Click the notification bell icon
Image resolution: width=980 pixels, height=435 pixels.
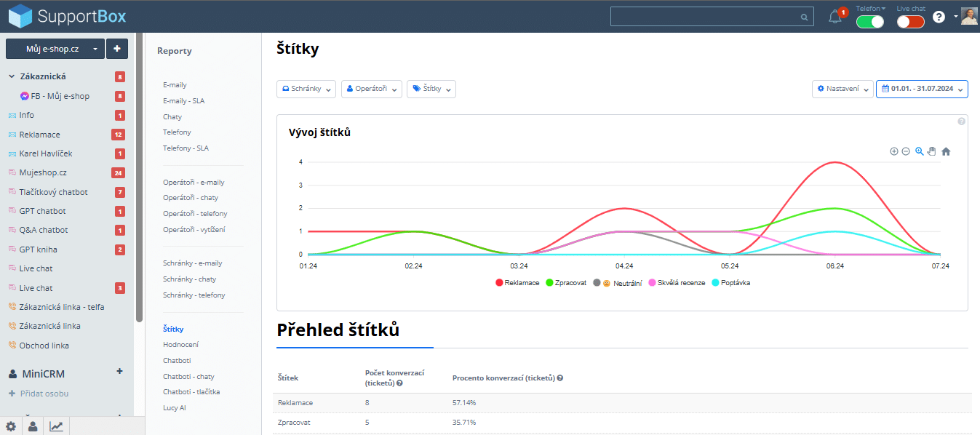[835, 17]
